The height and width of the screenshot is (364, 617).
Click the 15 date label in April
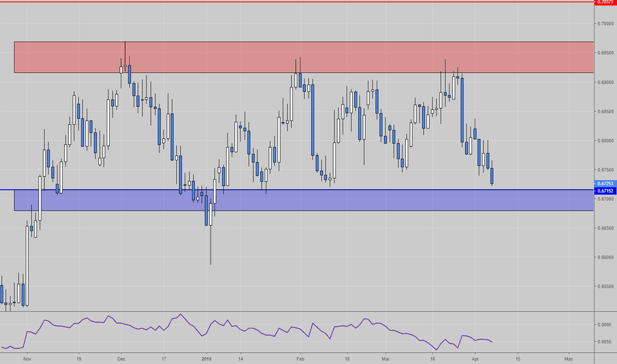click(x=518, y=359)
